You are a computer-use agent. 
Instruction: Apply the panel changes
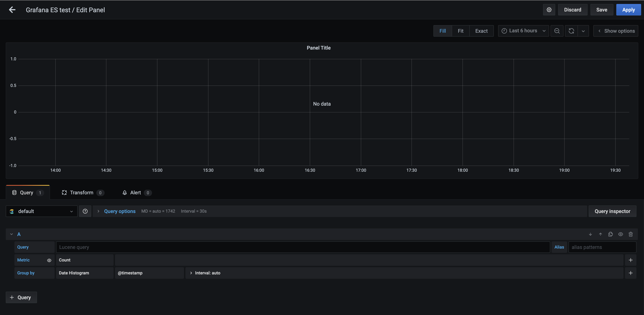(629, 10)
